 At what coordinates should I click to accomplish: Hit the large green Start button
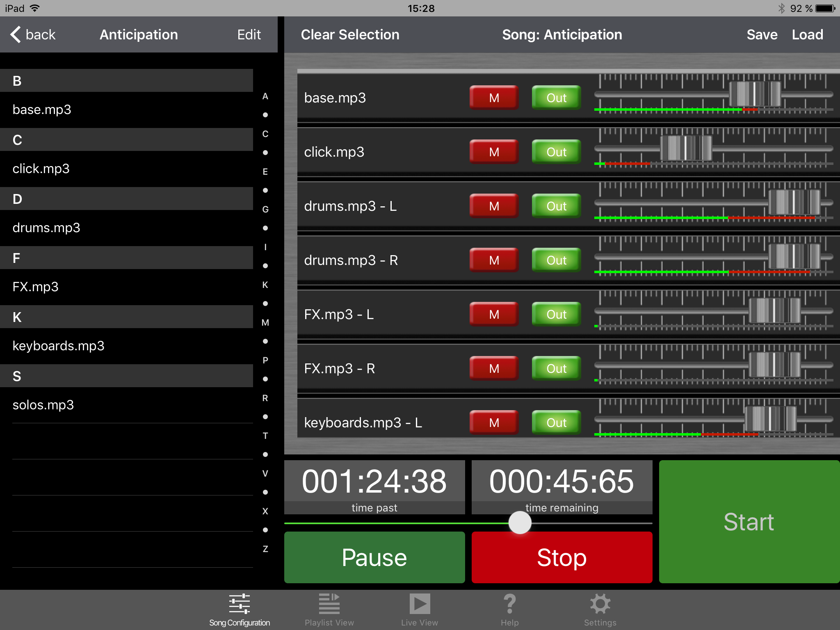pyautogui.click(x=749, y=522)
